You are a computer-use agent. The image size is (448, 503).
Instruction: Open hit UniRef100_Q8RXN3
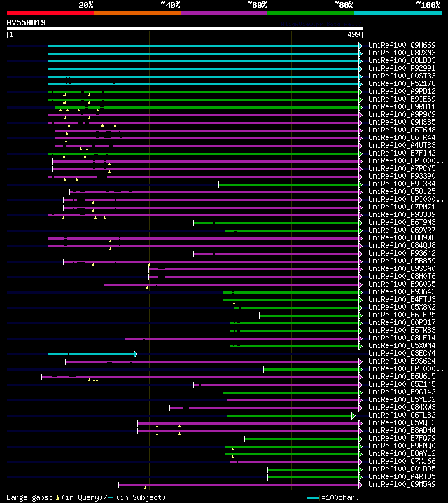(x=402, y=53)
